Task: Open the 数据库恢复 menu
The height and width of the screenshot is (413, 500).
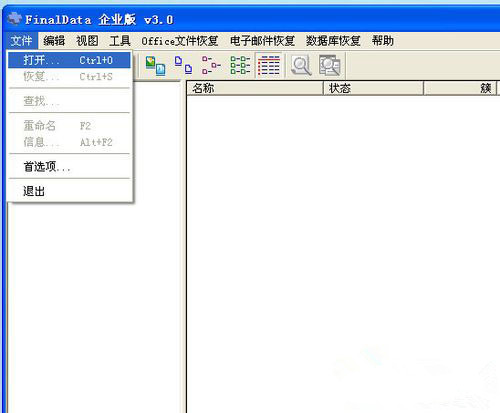Action: coord(333,41)
